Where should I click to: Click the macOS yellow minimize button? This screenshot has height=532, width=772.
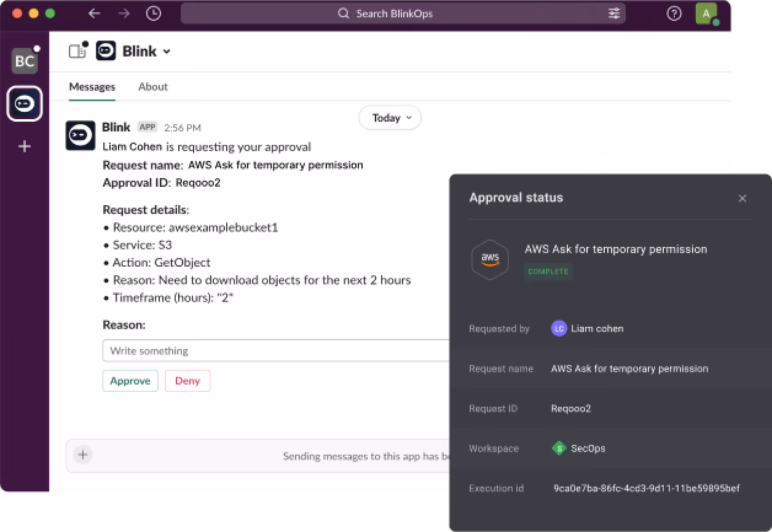tap(33, 13)
